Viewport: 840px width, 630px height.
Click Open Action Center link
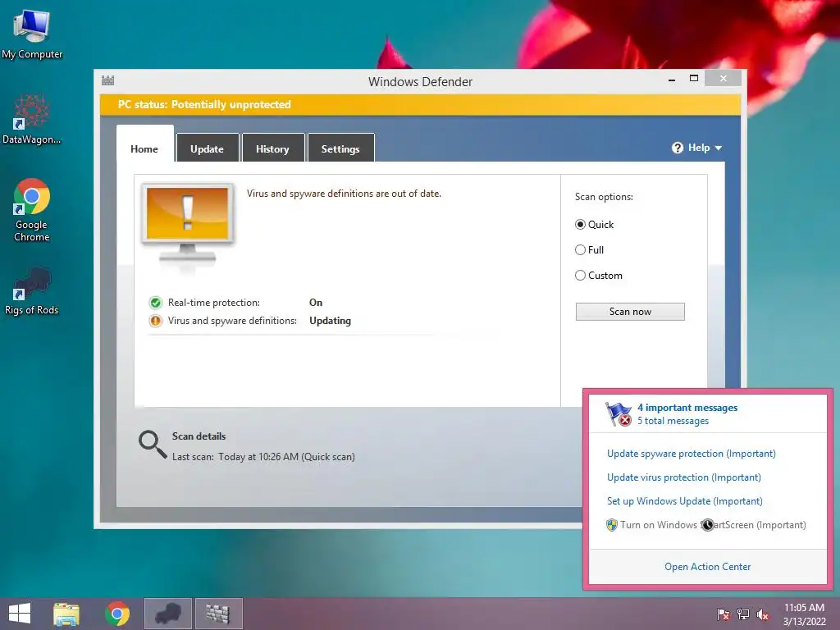[x=707, y=567]
